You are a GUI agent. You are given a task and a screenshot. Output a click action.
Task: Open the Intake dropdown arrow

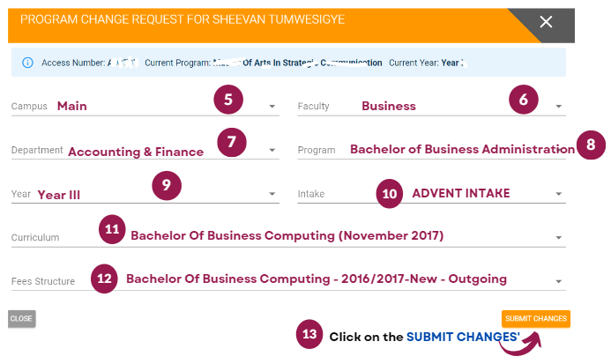558,194
